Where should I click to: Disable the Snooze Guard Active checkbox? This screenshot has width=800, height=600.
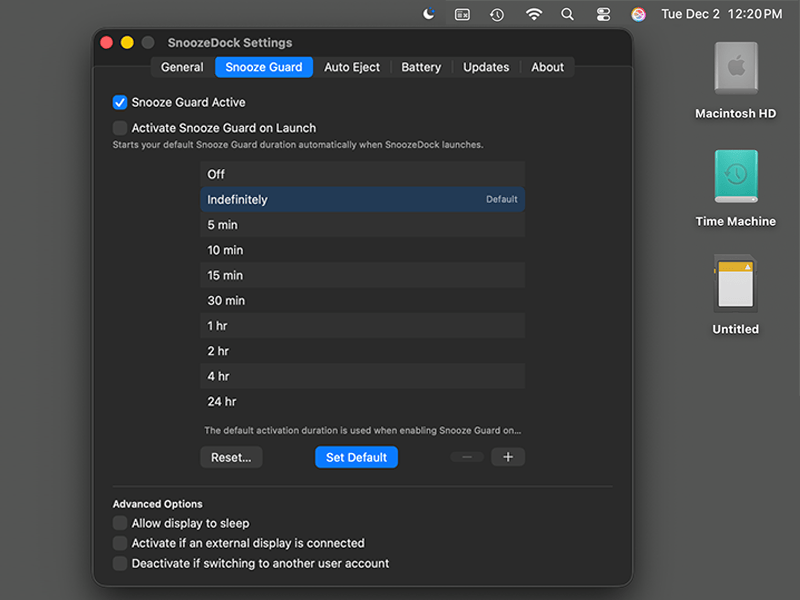point(120,102)
